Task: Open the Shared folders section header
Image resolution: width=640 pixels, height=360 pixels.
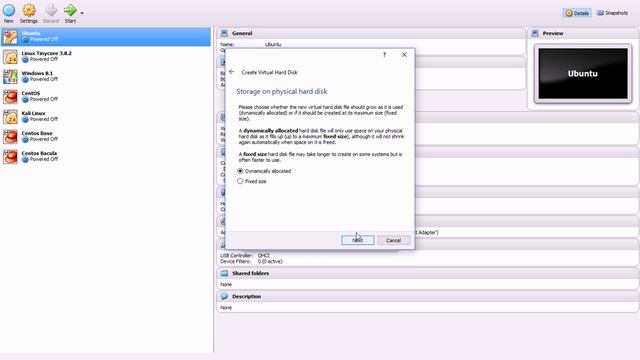Action: point(428,273)
